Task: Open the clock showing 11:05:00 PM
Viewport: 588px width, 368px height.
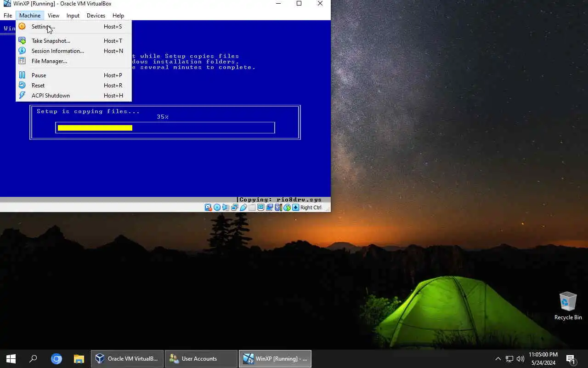Action: (x=543, y=359)
